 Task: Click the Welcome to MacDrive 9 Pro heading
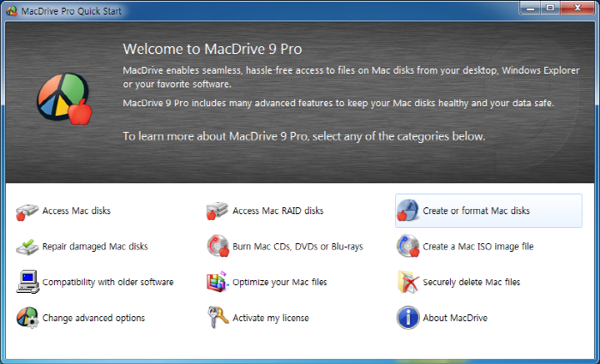point(213,49)
